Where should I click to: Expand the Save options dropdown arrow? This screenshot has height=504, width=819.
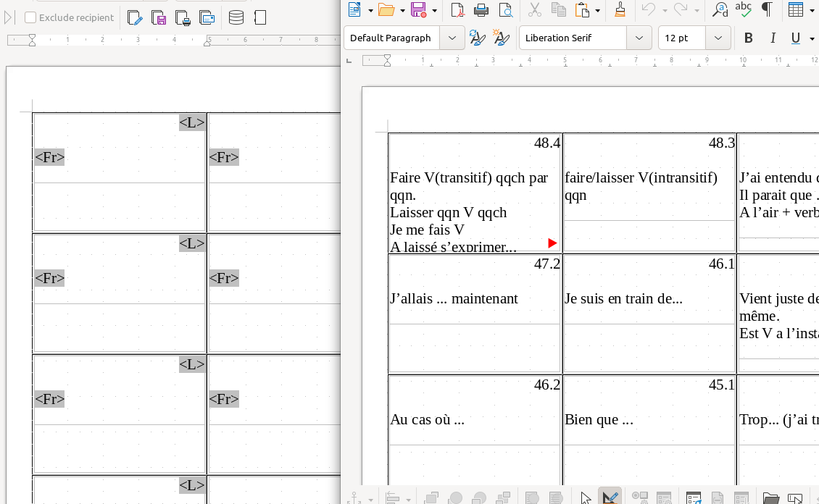coord(434,10)
